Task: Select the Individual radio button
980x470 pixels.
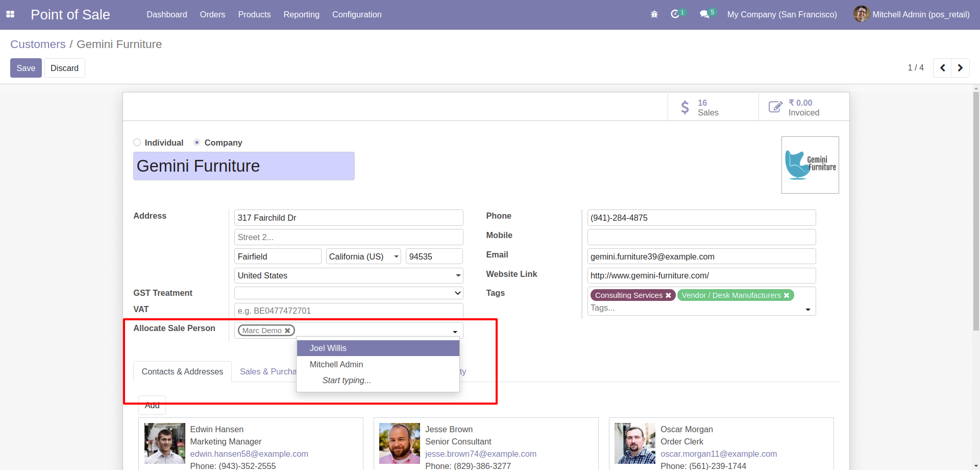Action: pos(137,143)
